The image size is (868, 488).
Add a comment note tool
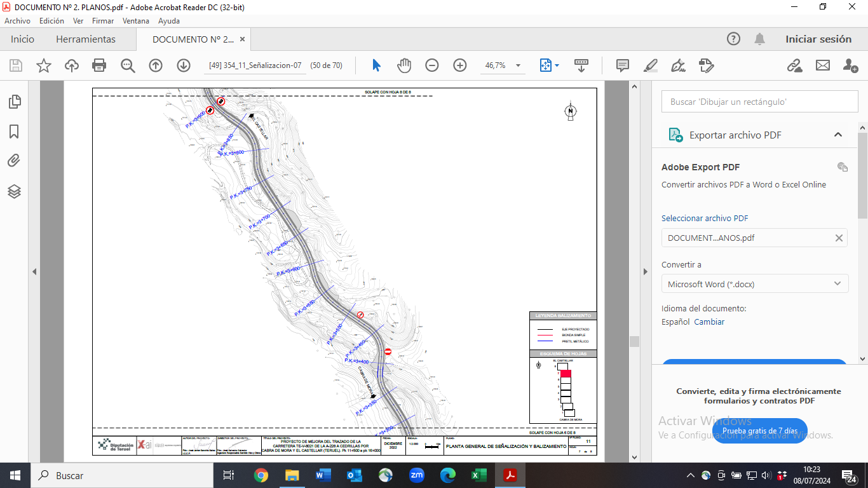(x=623, y=65)
